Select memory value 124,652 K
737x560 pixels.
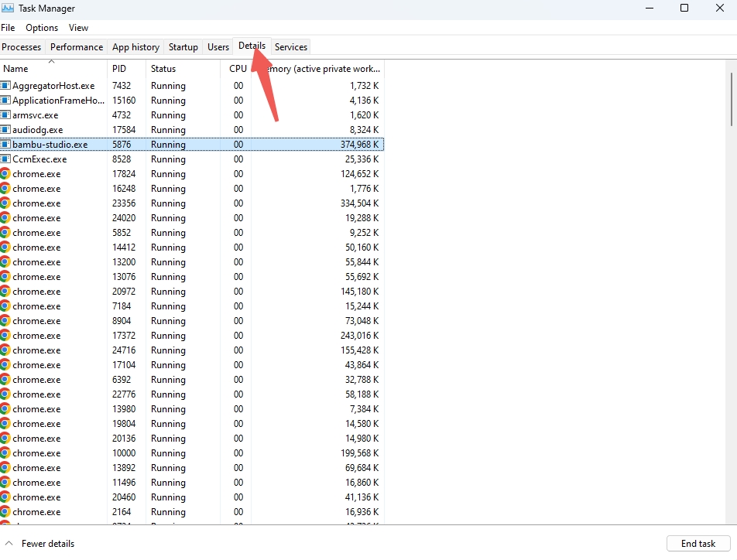click(359, 174)
